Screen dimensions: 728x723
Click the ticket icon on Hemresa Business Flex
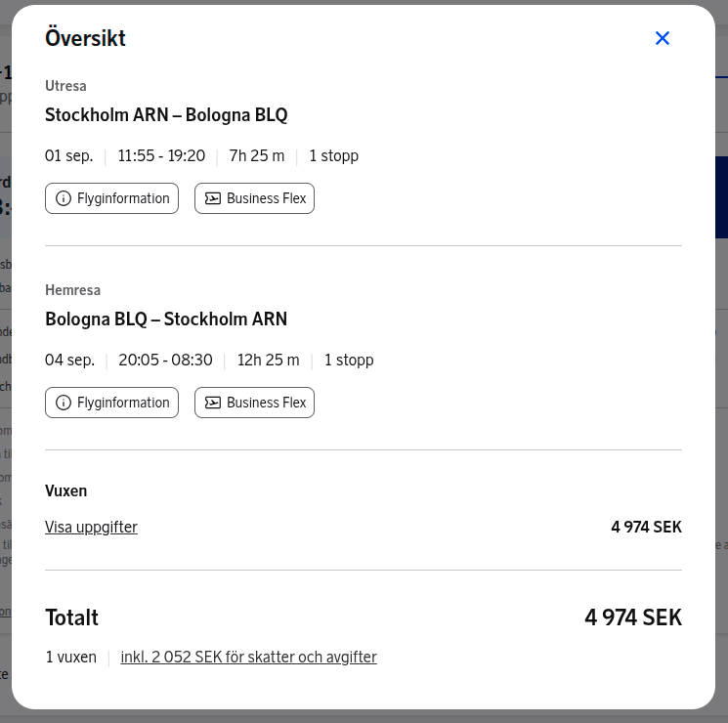pyautogui.click(x=213, y=403)
